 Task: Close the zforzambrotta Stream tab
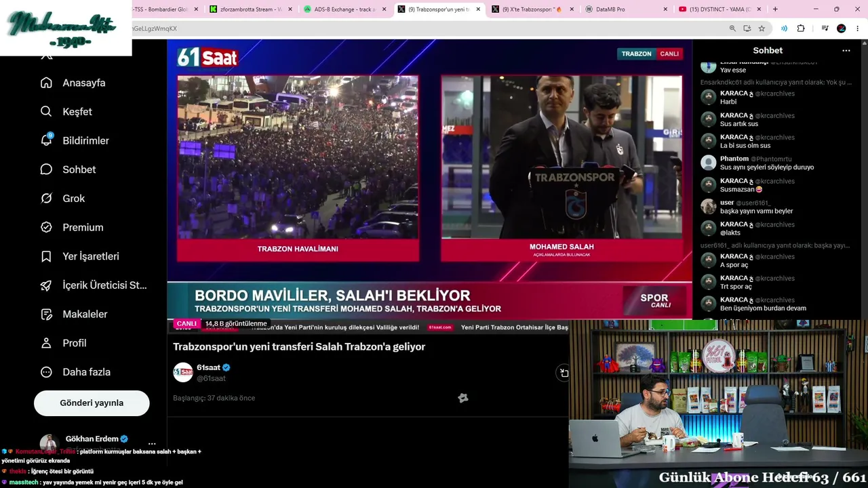click(290, 9)
